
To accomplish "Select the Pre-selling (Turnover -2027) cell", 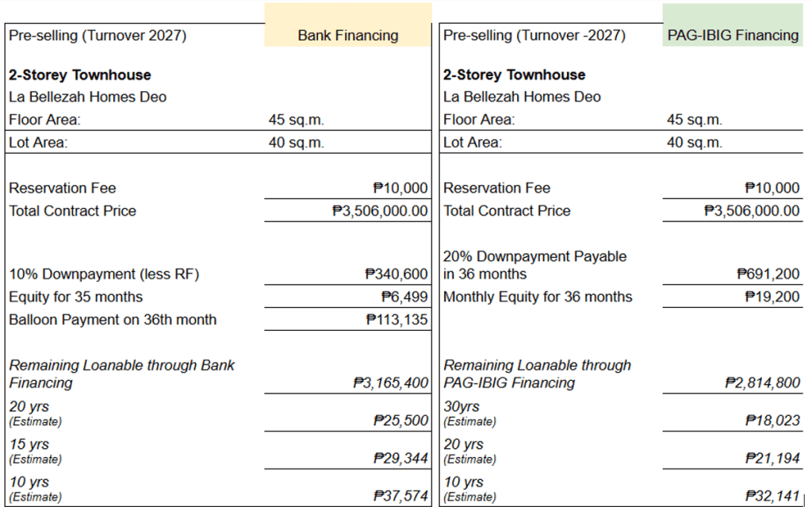I will pos(534,35).
